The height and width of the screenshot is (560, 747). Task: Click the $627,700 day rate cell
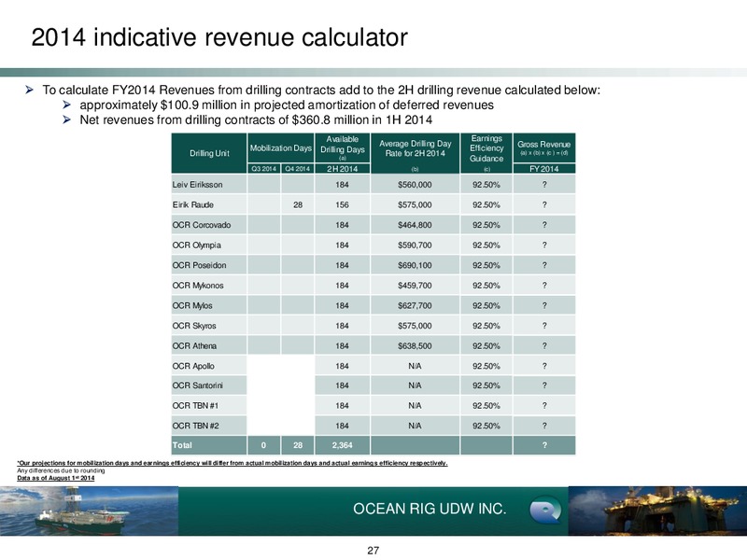tap(415, 306)
